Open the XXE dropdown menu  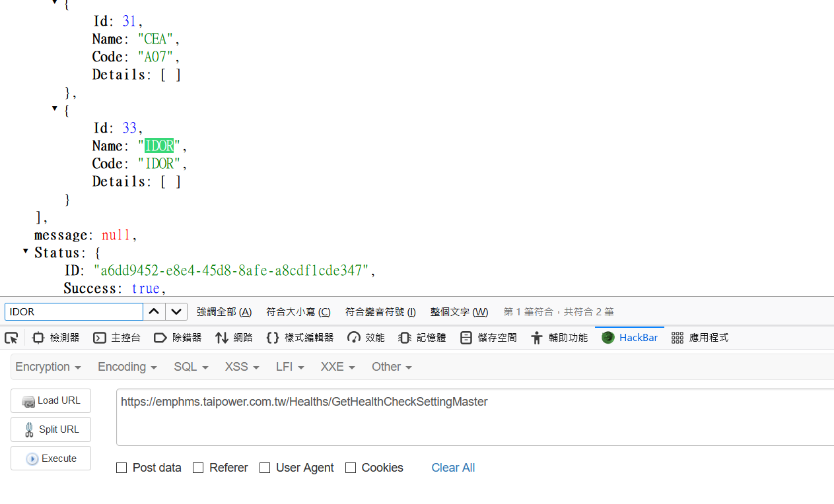337,367
